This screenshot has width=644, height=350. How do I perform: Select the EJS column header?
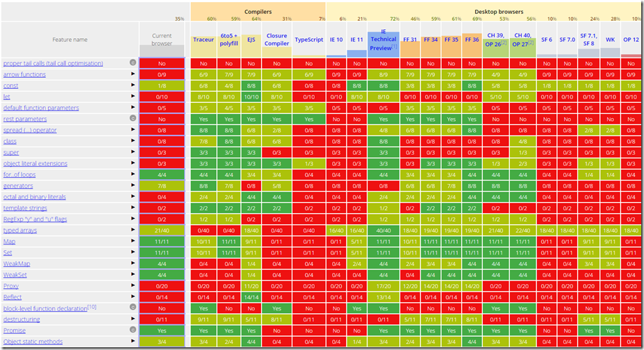(x=251, y=40)
